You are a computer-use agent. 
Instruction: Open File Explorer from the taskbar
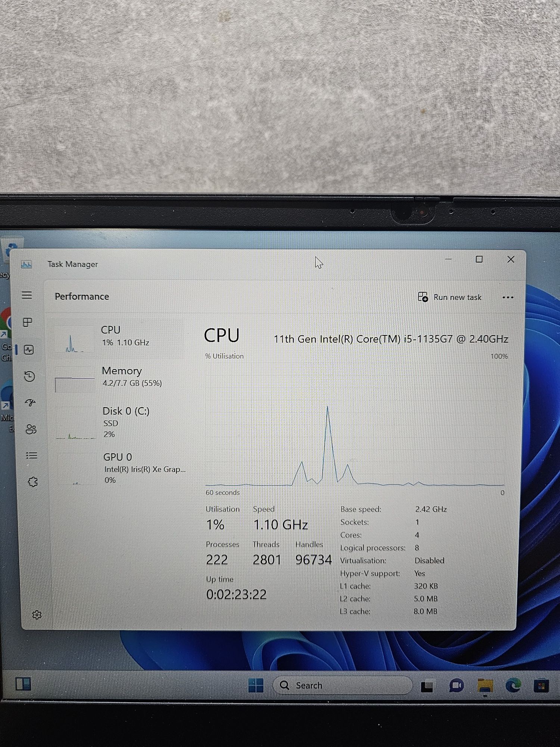tap(485, 686)
